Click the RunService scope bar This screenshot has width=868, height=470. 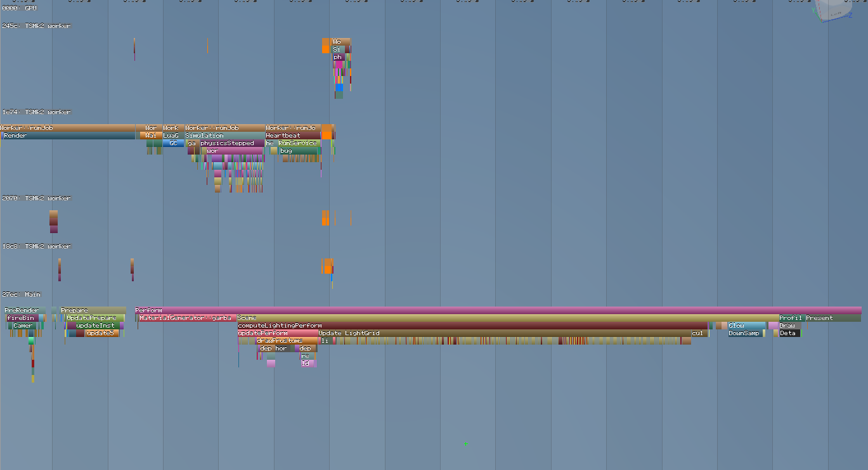click(298, 143)
